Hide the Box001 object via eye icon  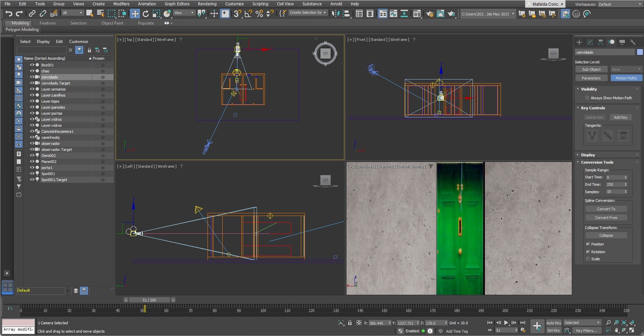point(32,65)
